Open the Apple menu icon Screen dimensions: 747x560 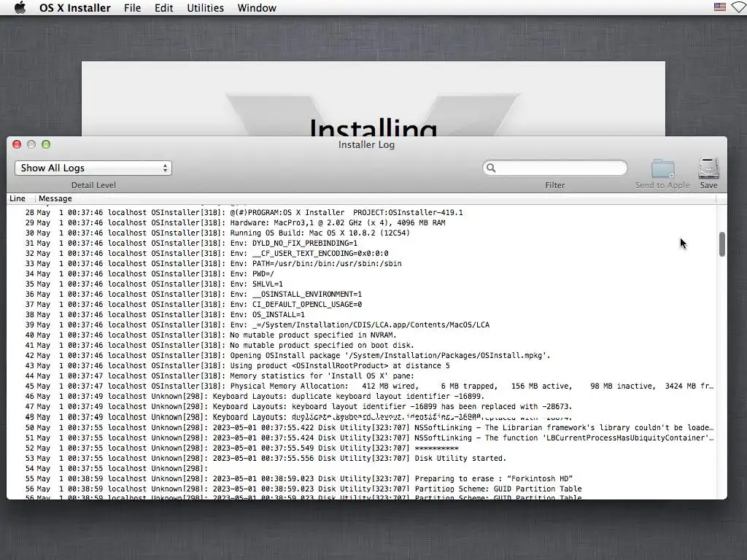pos(20,7)
